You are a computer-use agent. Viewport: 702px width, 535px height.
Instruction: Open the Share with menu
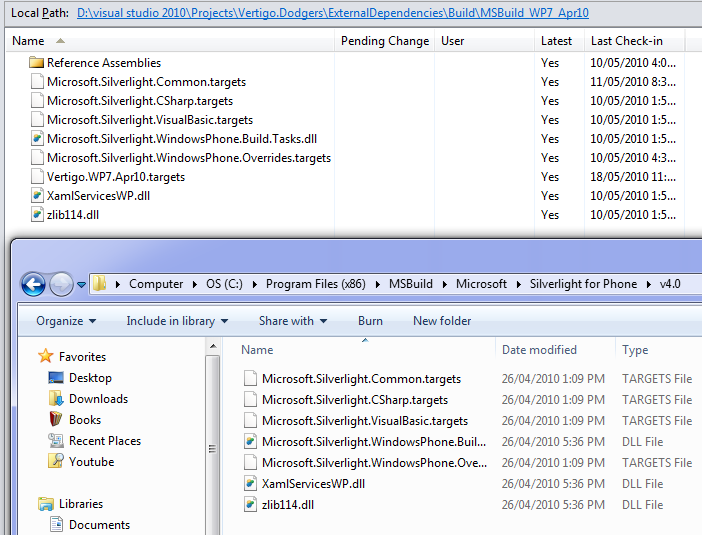(293, 321)
